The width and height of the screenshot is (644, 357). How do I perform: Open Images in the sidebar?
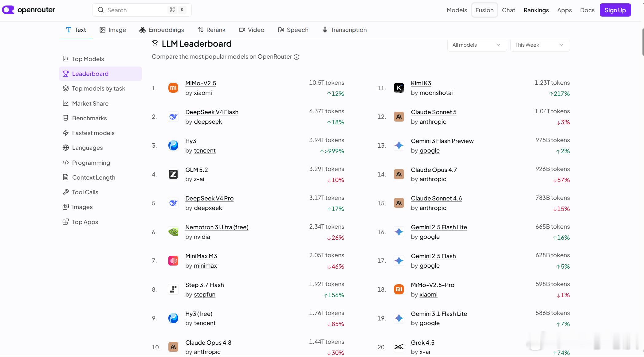[x=100, y=207]
